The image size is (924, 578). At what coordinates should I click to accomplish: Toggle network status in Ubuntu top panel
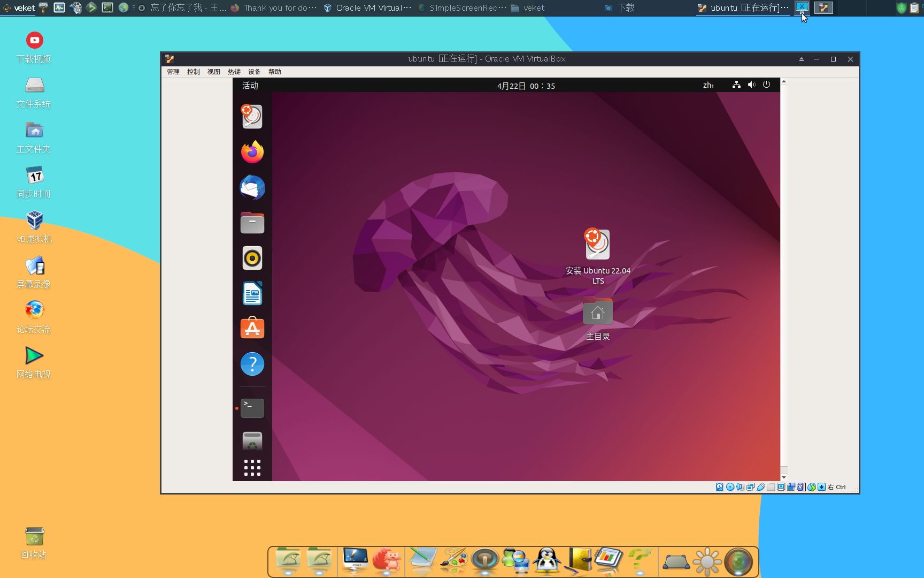coord(736,85)
